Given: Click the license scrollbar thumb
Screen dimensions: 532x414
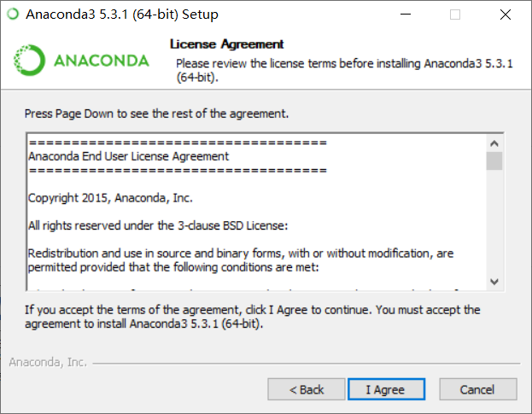Looking at the screenshot, I should [494, 160].
